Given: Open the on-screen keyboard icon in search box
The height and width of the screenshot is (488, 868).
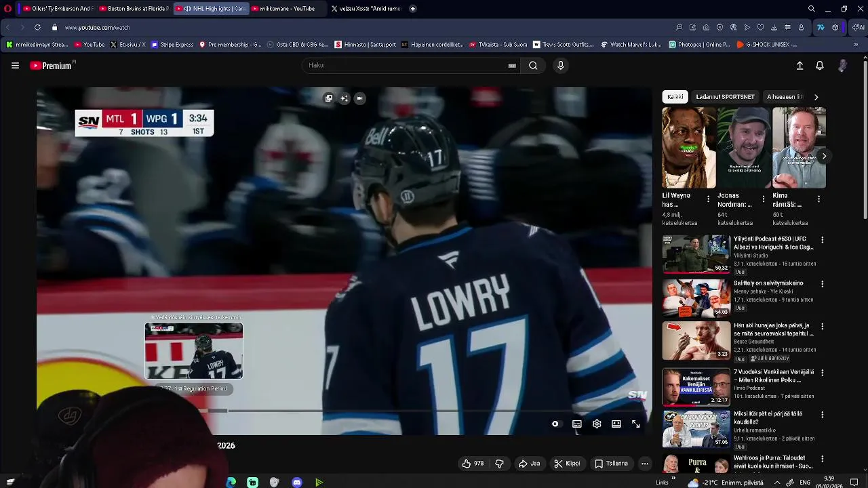Looking at the screenshot, I should coord(512,66).
